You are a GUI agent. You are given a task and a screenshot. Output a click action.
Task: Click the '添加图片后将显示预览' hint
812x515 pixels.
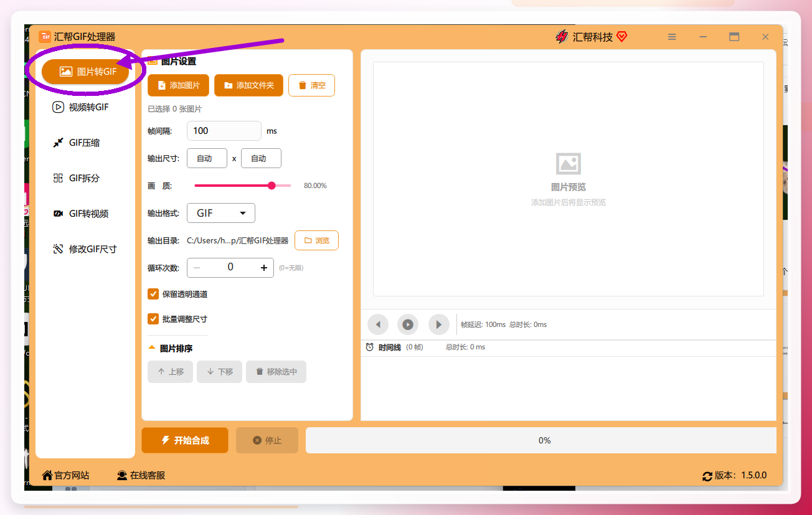tap(569, 202)
